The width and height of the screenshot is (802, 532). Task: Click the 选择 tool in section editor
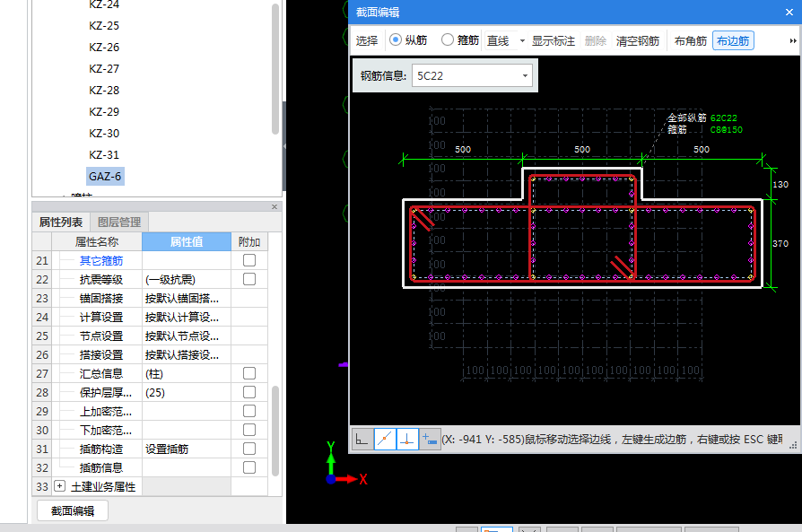tap(367, 41)
